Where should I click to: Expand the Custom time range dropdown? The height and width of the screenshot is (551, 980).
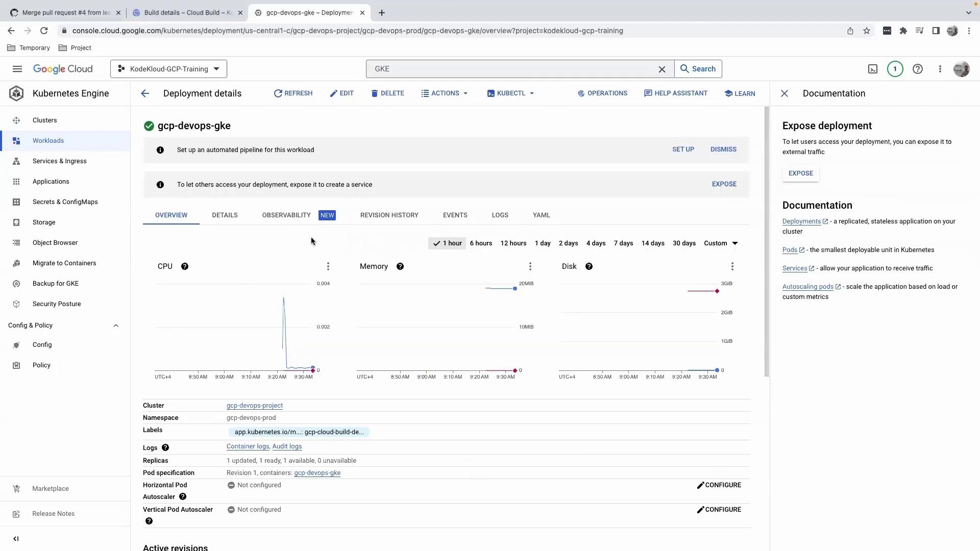tap(721, 243)
